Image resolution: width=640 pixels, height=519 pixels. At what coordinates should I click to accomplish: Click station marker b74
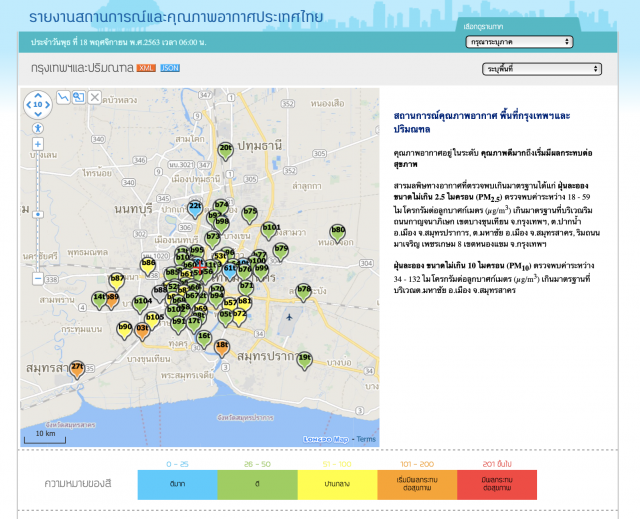coord(221,205)
